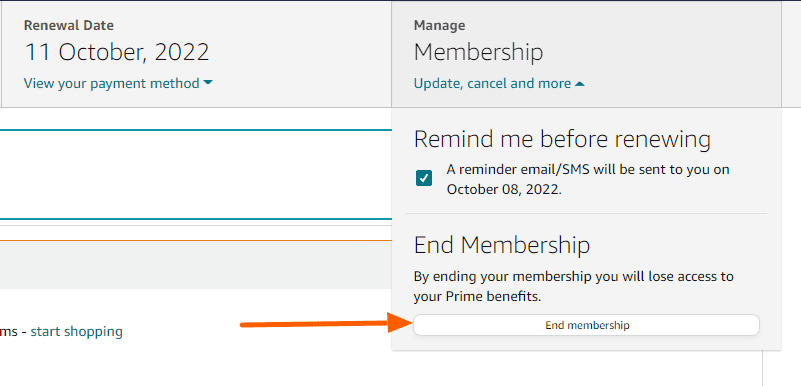Click the End membership button
Image resolution: width=801 pixels, height=386 pixels.
pos(586,325)
